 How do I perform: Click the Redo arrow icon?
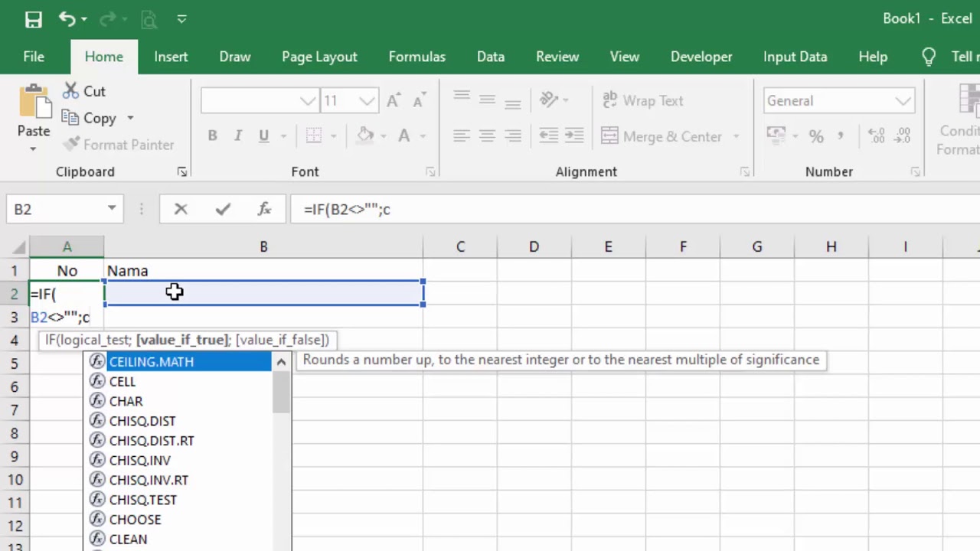click(107, 19)
